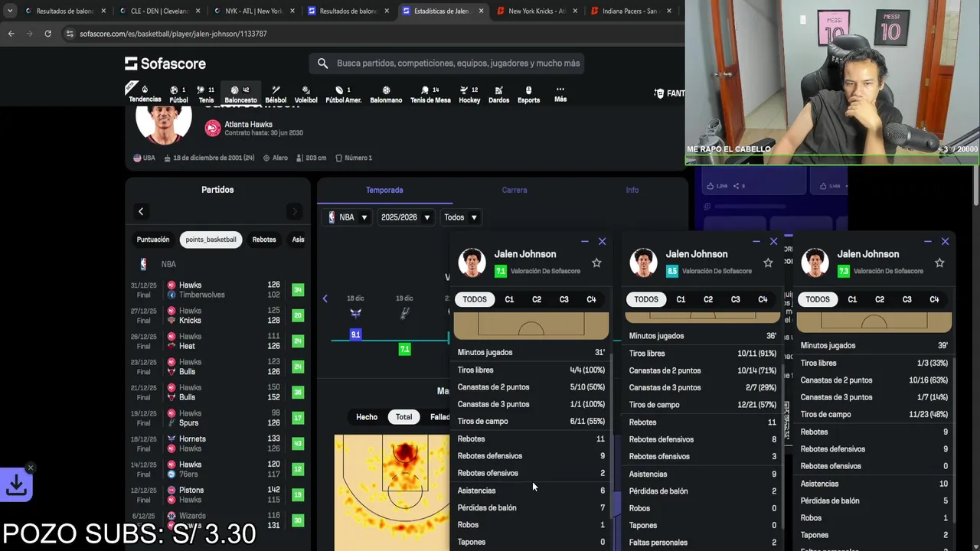Close the third Jalen Johnson popup
This screenshot has height=551, width=980.
945,241
